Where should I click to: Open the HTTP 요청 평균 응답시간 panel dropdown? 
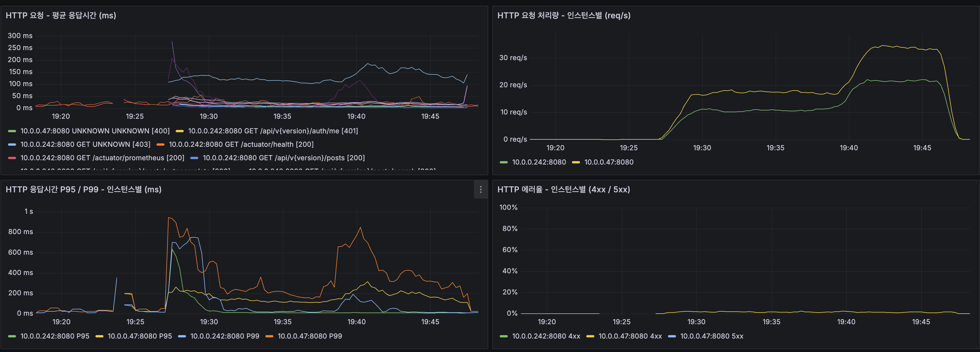tap(60, 15)
